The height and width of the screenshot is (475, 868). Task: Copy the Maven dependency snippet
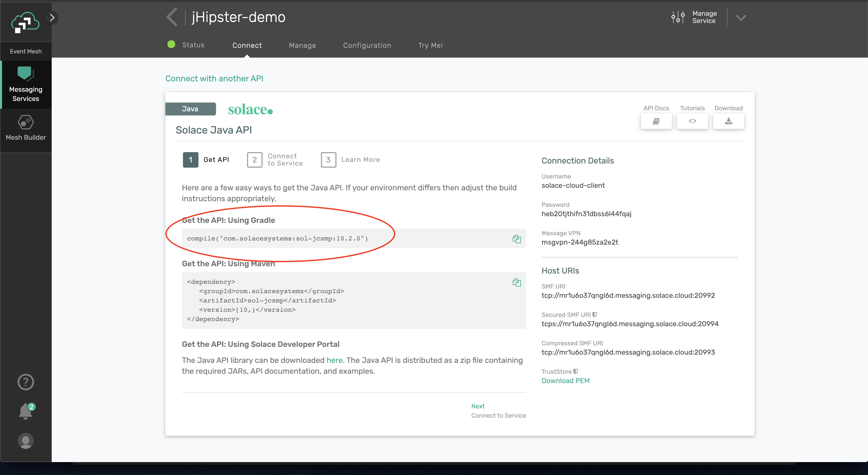tap(517, 282)
